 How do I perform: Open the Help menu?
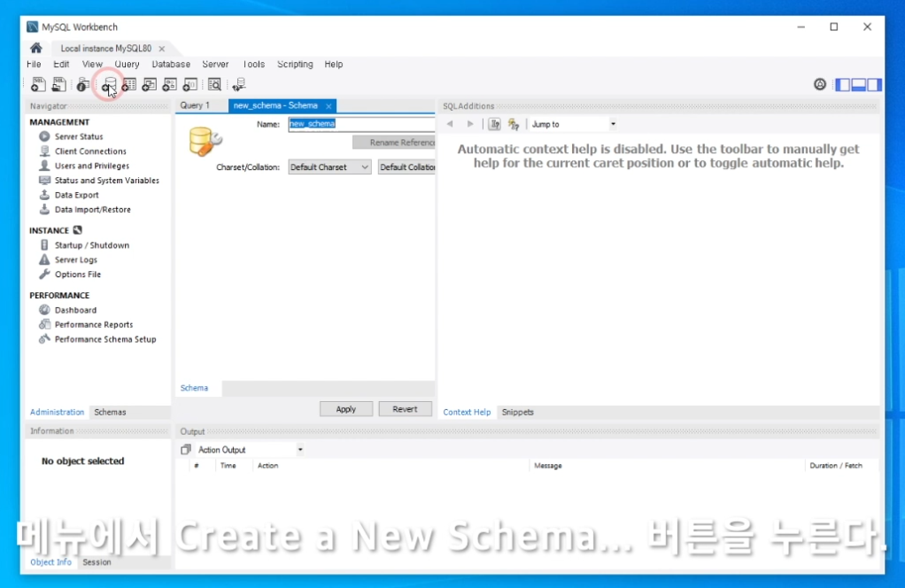click(x=334, y=64)
